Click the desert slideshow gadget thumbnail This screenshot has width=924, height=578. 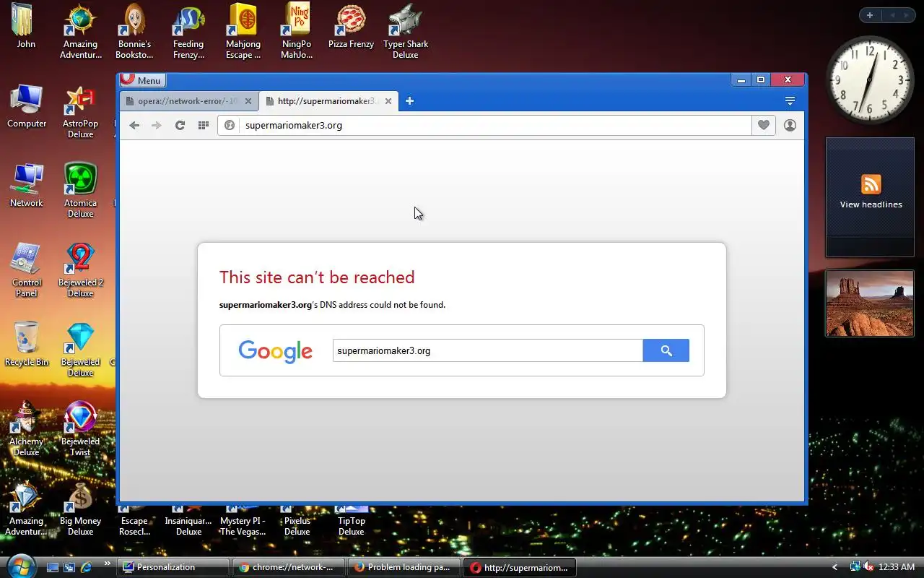(870, 303)
